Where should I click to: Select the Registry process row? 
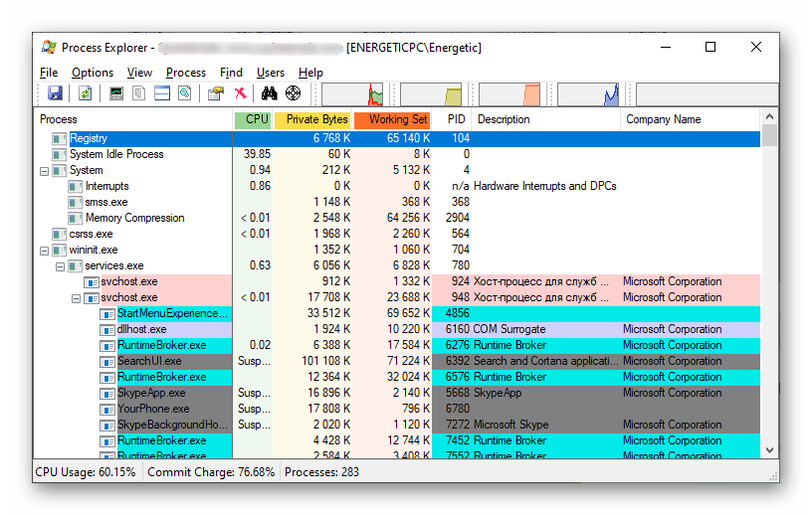click(x=397, y=139)
